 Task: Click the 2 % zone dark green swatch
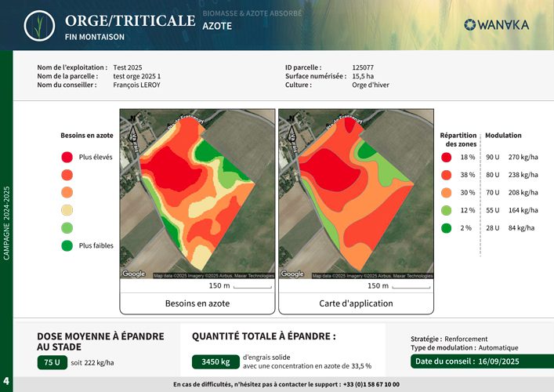pos(446,228)
